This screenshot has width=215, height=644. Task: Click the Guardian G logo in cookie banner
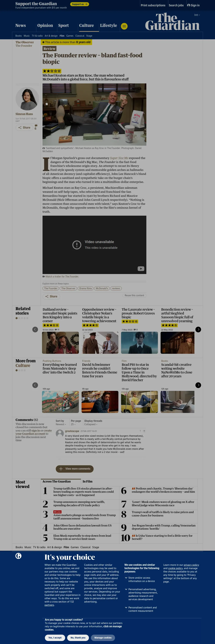[x=19, y=556]
